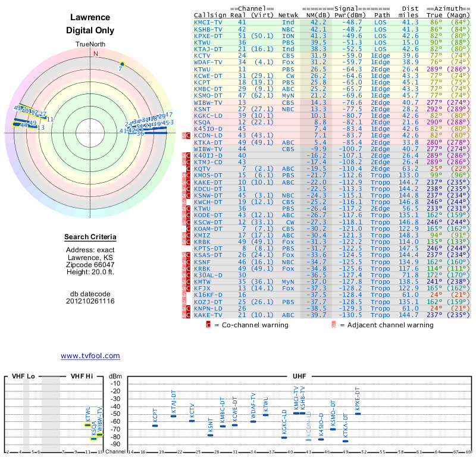Click the 'Search Criteria' heading
476x457 pixels.
90,237
